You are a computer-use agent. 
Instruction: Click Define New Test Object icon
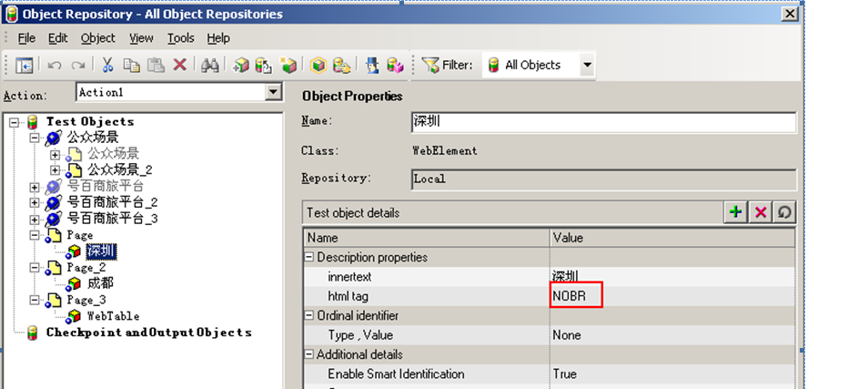click(x=288, y=65)
